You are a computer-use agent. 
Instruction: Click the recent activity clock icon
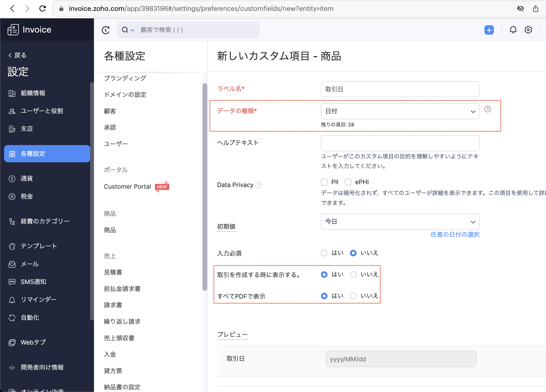(x=105, y=30)
